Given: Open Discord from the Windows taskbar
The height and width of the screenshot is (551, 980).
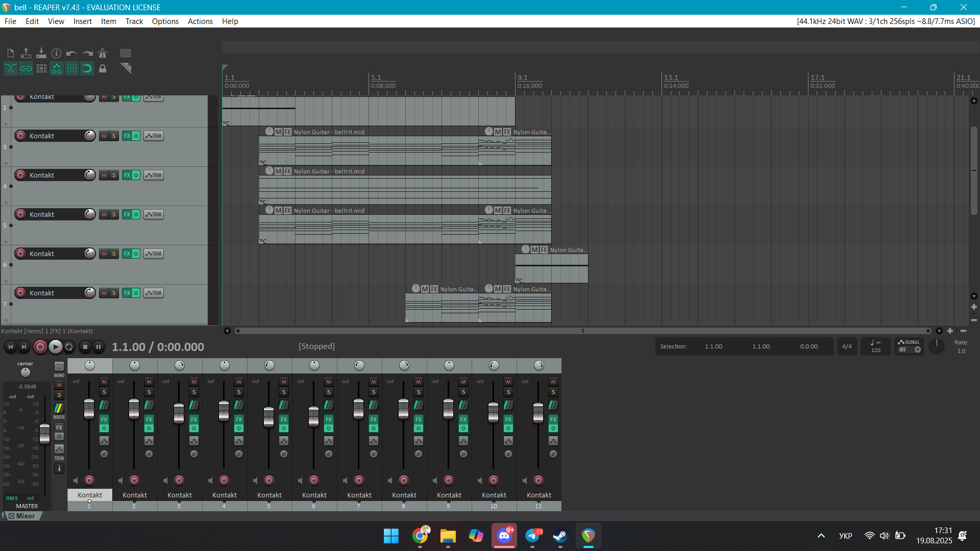Looking at the screenshot, I should [x=504, y=536].
